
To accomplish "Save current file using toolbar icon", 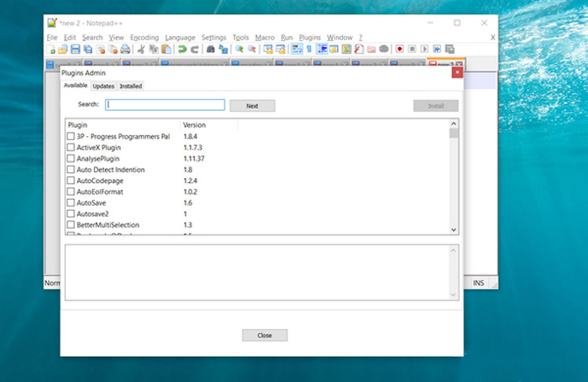I will coord(76,49).
